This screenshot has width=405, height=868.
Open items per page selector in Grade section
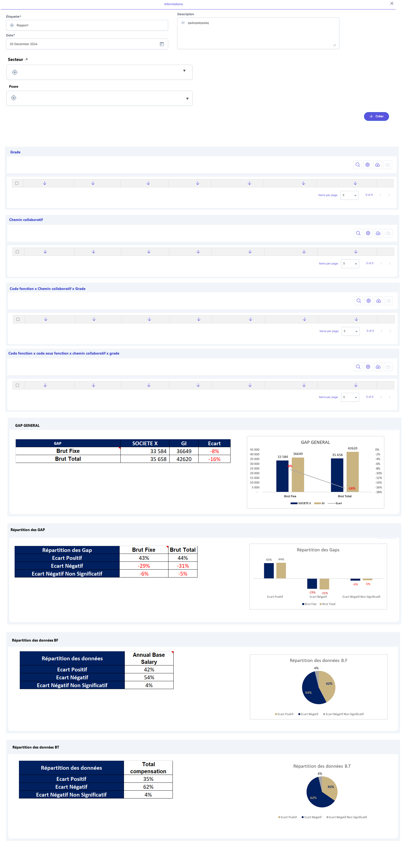click(x=349, y=195)
